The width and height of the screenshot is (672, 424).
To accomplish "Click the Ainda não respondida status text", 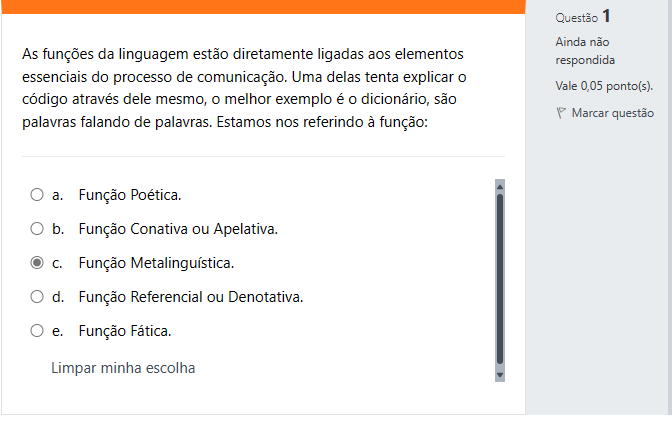I will tap(585, 51).
